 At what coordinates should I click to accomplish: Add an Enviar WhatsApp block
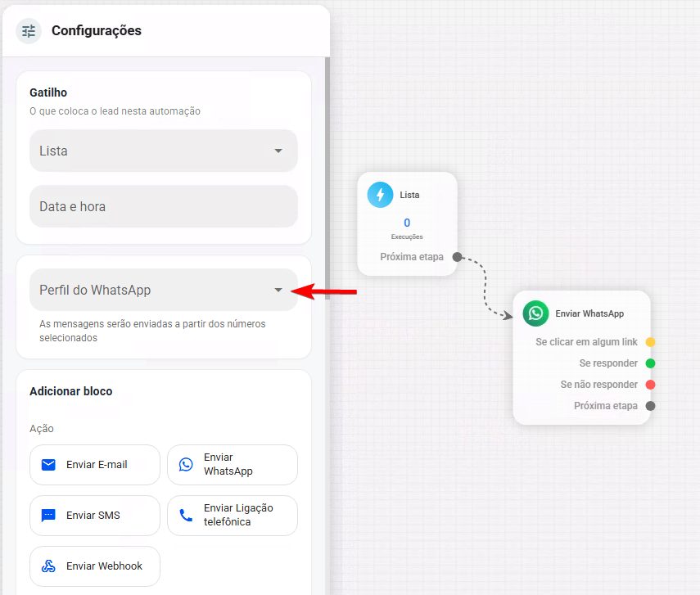click(x=233, y=465)
